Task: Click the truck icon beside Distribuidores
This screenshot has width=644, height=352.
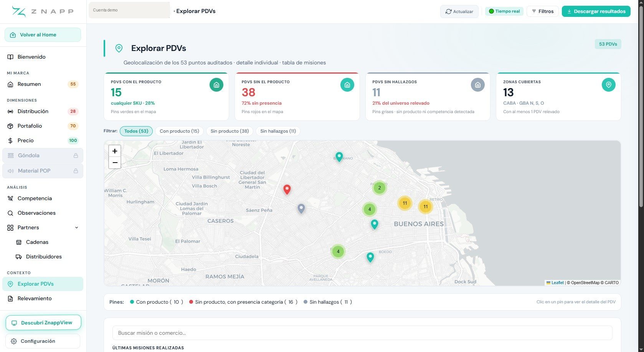Action: (19, 257)
